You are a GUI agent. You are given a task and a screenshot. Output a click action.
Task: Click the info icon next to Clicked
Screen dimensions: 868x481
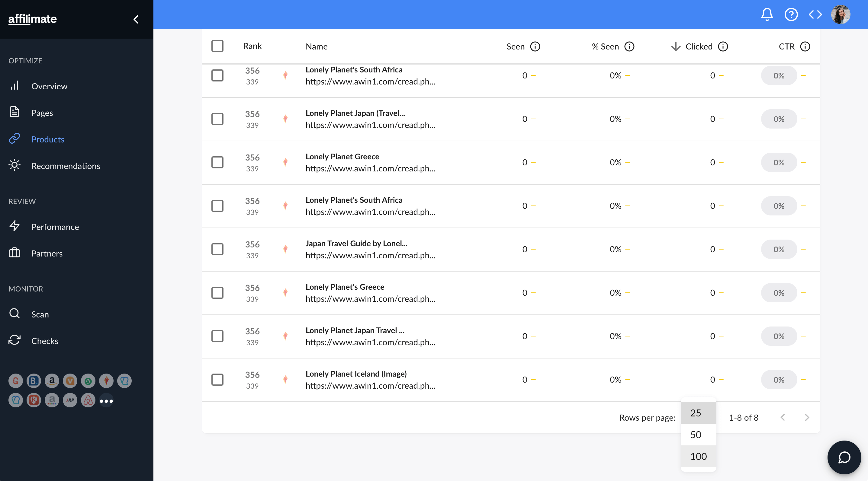[723, 46]
